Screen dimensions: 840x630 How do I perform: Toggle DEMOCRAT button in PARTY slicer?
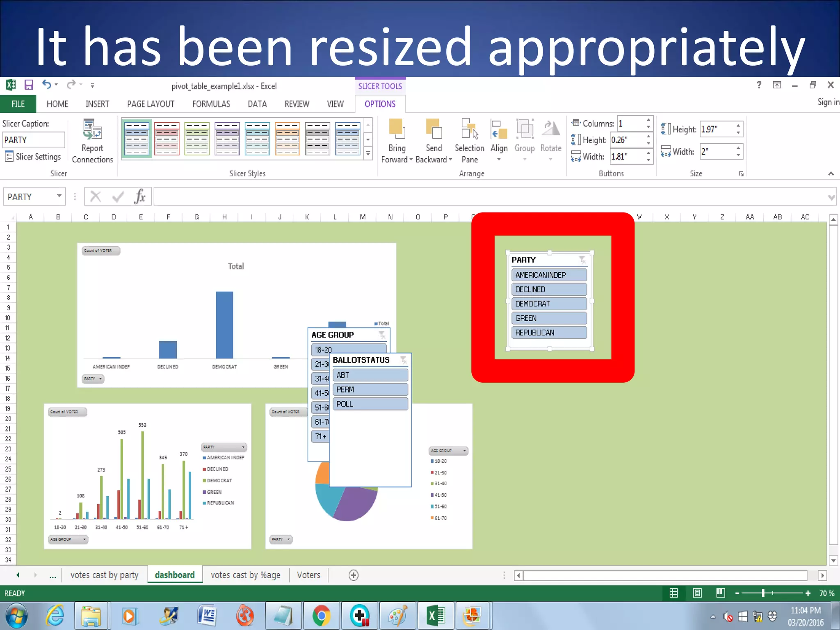549,304
